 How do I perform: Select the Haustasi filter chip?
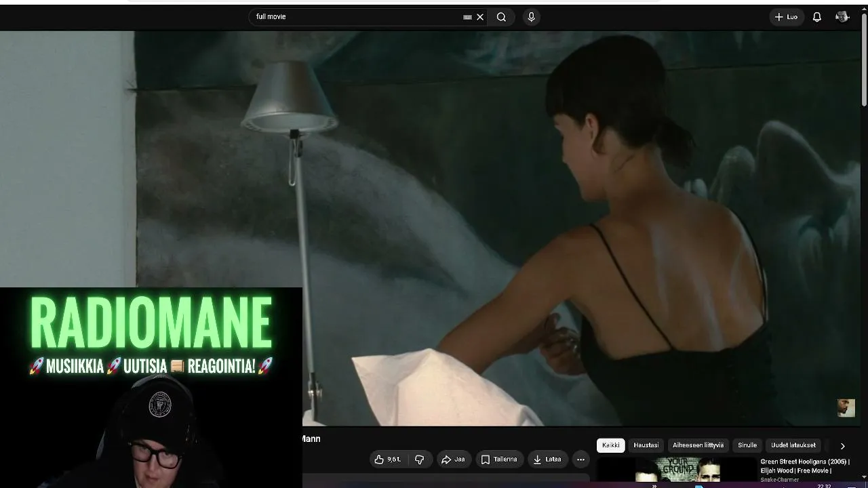[646, 445]
